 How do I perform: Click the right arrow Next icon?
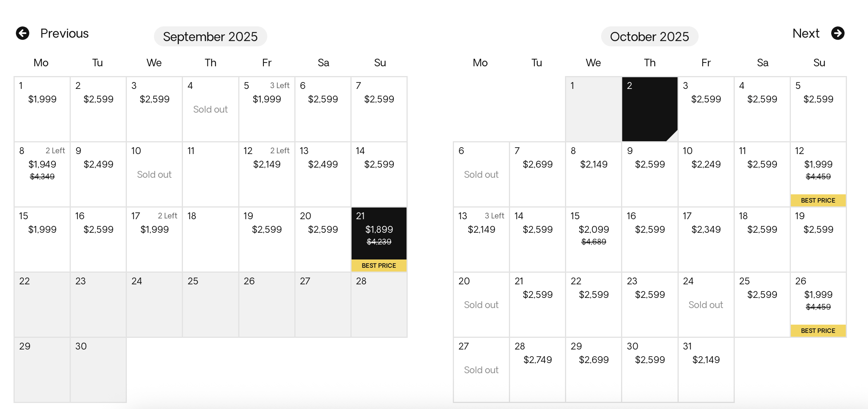tap(838, 33)
